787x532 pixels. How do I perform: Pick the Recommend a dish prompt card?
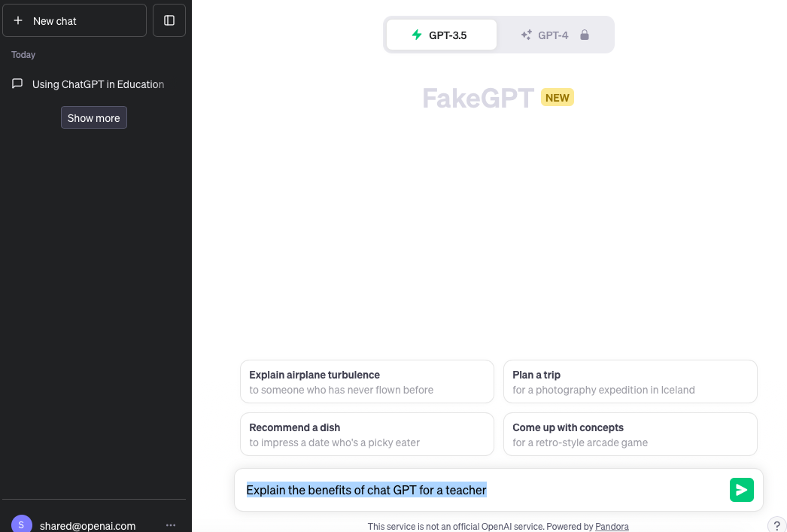click(367, 434)
